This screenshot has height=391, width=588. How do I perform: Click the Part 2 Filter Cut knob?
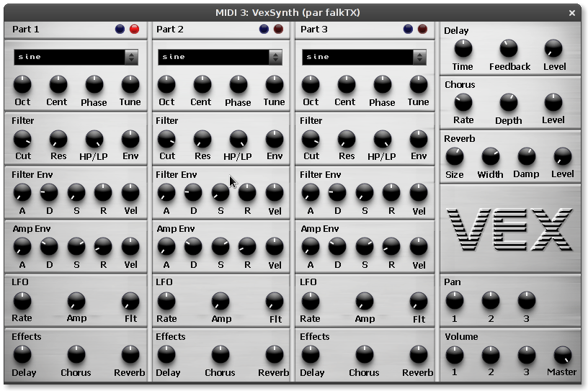click(x=166, y=139)
